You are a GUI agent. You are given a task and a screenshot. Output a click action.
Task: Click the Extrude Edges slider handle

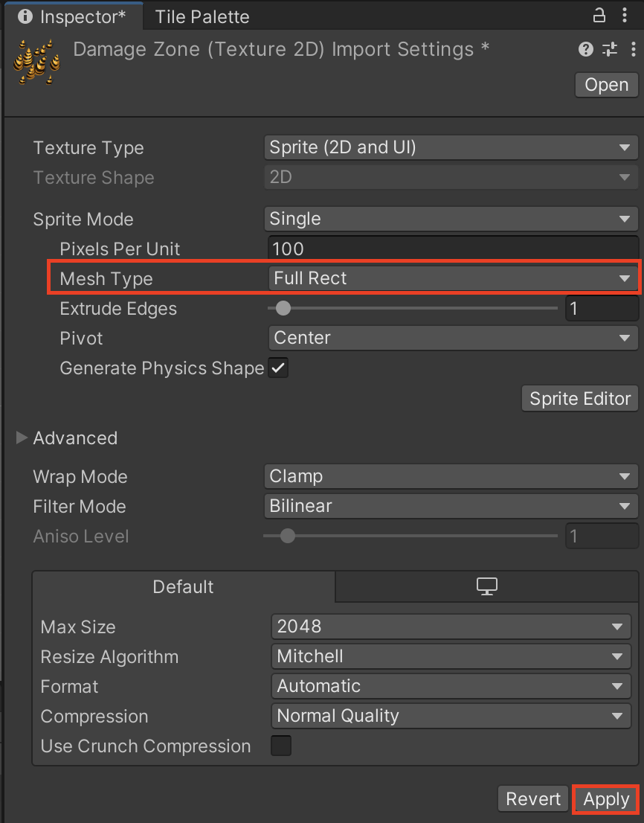click(x=283, y=308)
